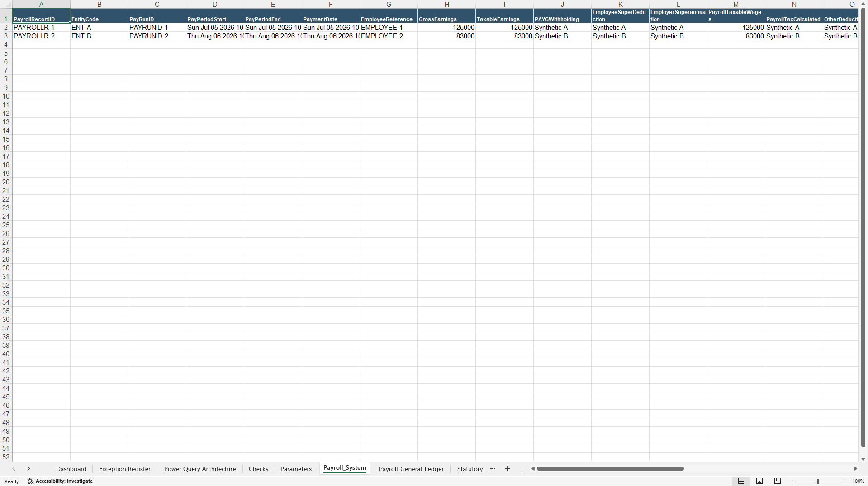Open sheet tab options vertical dots

tap(522, 469)
